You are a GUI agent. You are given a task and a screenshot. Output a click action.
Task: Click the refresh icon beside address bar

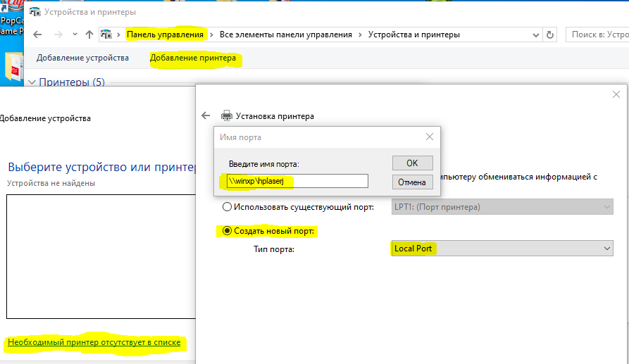point(550,34)
